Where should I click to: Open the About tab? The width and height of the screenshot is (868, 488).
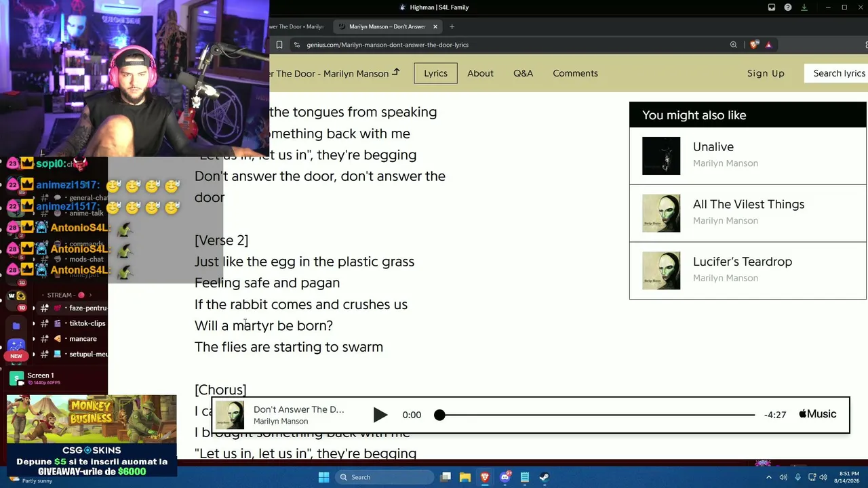[x=480, y=73]
